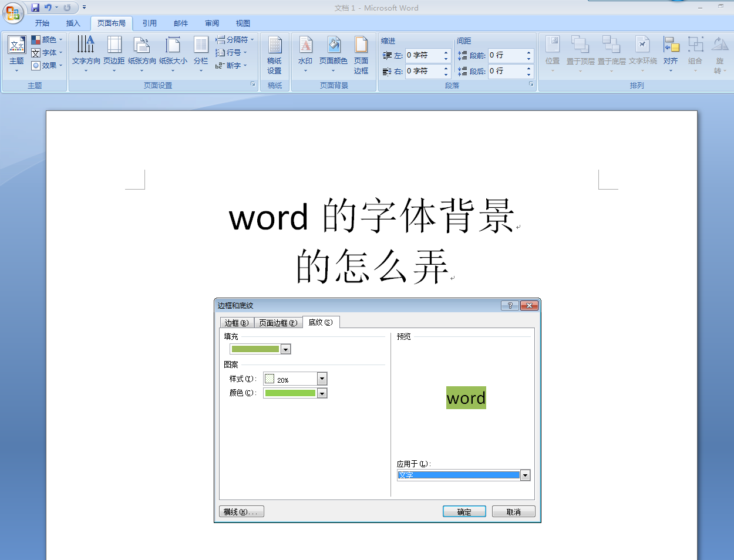The image size is (734, 560).
Task: Click Send to Back (置于底层)
Action: tap(611, 53)
